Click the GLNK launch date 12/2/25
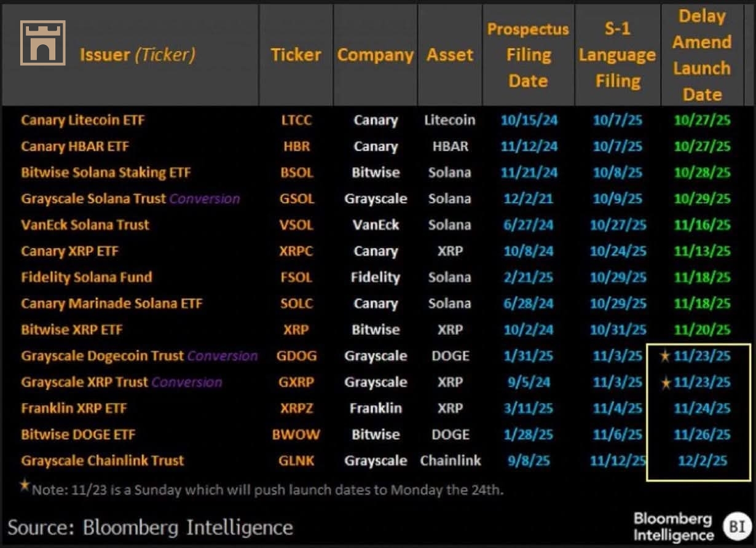Viewport: 756px width, 548px height. (702, 460)
